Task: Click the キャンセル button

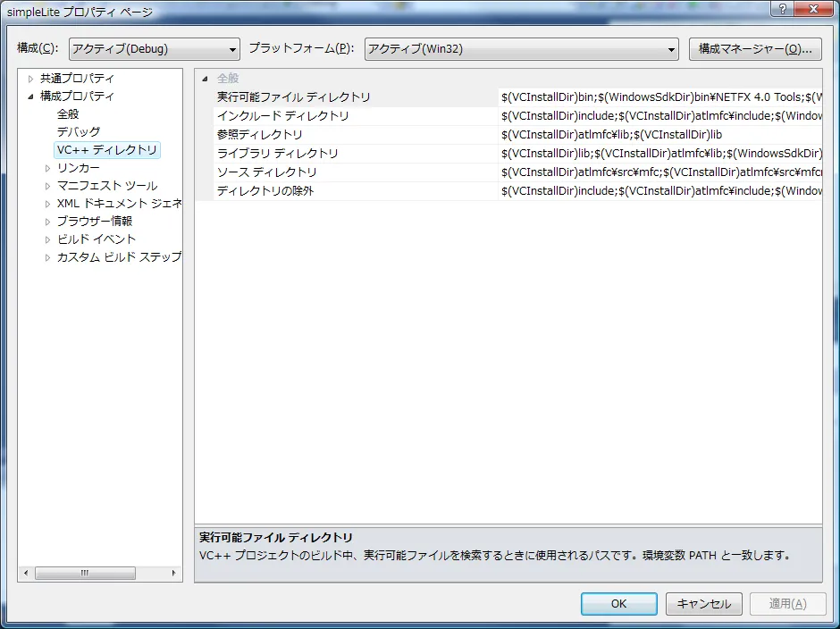Action: 704,604
